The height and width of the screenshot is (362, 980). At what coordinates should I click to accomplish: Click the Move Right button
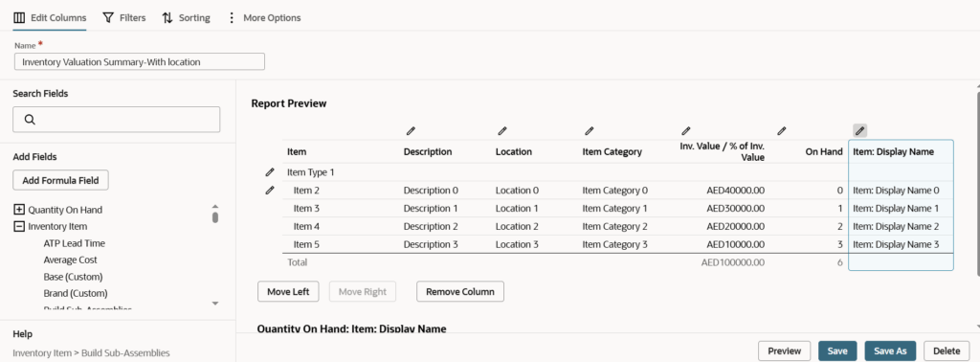point(363,291)
